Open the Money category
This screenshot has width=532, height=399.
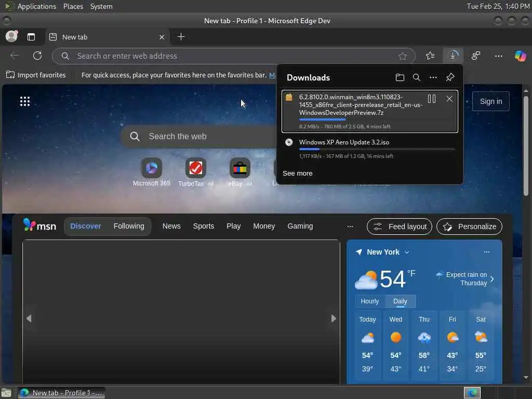(264, 226)
